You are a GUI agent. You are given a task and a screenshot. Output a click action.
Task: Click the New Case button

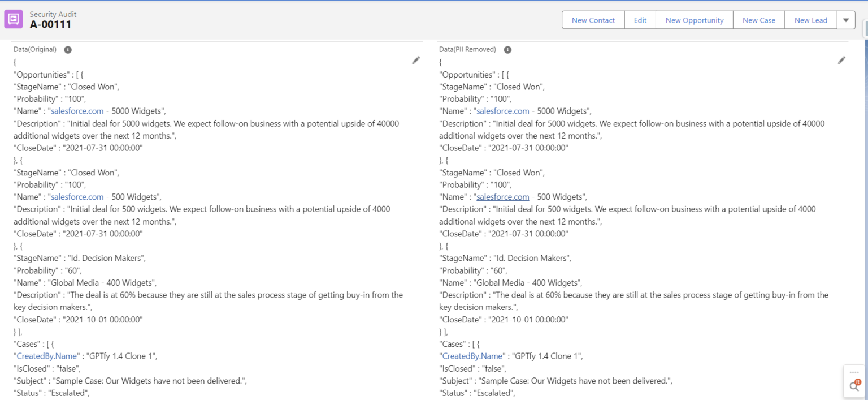[758, 20]
